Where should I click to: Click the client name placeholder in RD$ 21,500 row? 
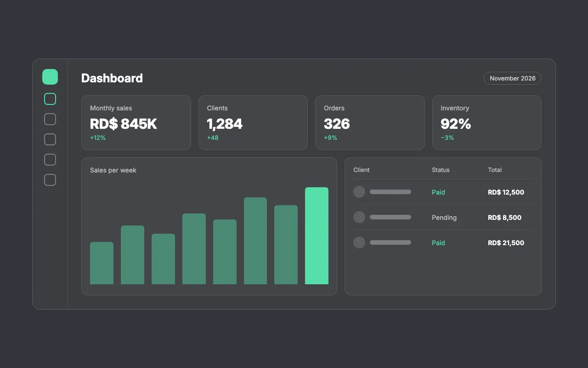(390, 242)
